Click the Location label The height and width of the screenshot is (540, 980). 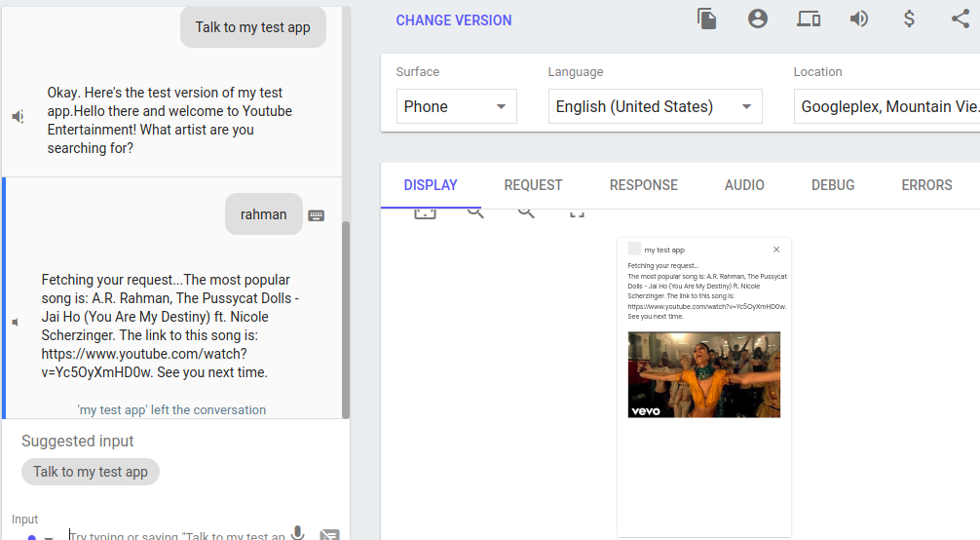pyautogui.click(x=817, y=72)
